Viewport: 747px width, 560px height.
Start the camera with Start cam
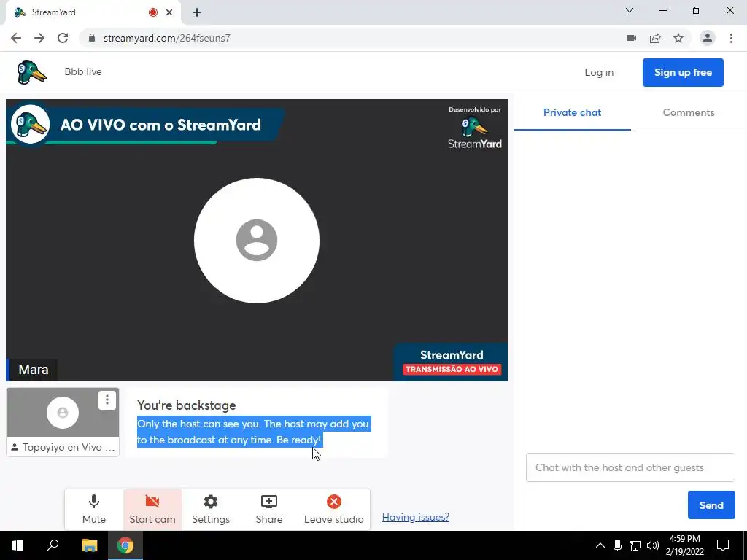pyautogui.click(x=152, y=510)
